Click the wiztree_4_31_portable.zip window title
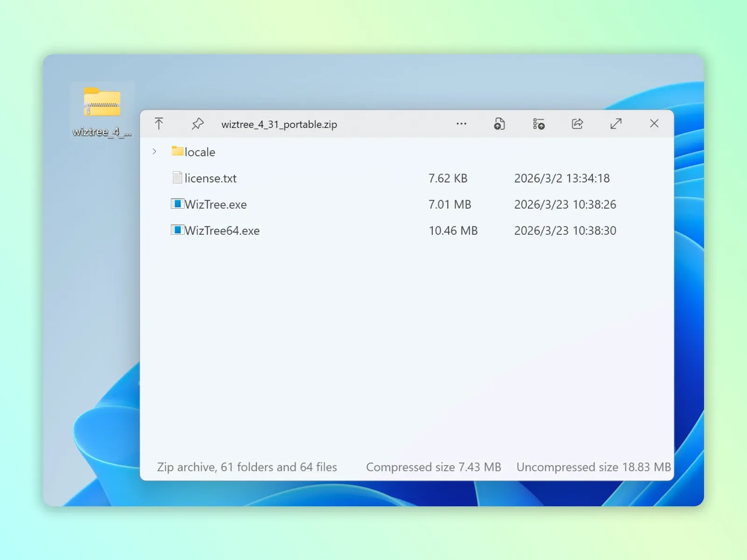 (x=279, y=125)
